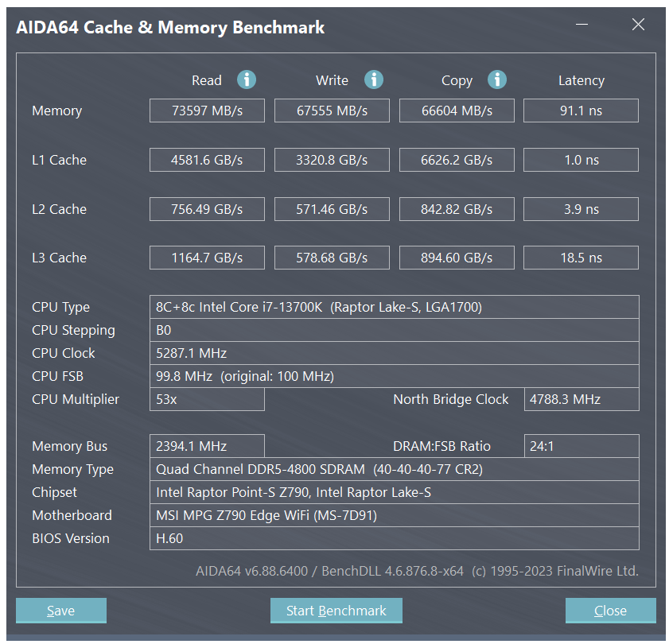This screenshot has width=669, height=644.
Task: Click the BIOS Version H.60 field
Action: [395, 538]
